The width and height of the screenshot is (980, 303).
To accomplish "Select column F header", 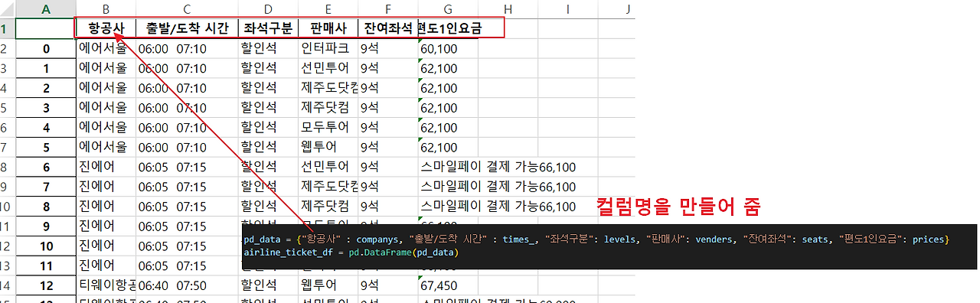I will [x=387, y=9].
